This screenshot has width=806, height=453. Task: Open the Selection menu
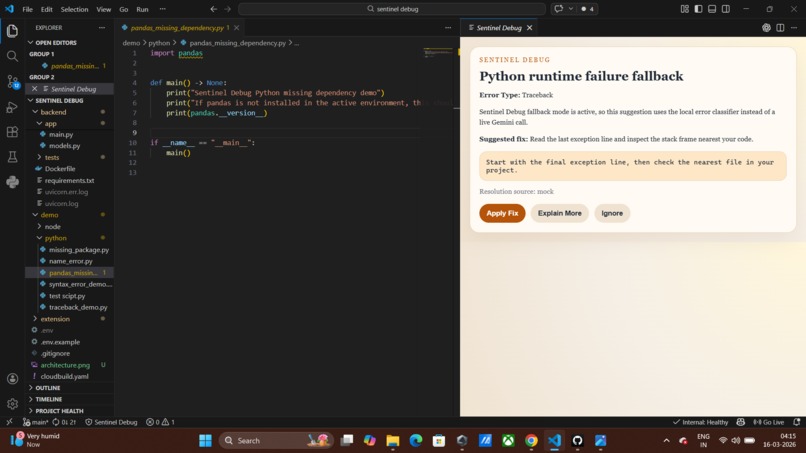[x=75, y=9]
